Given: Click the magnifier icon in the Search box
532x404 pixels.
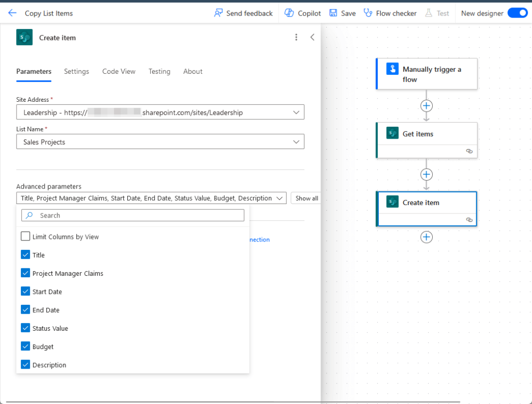Looking at the screenshot, I should click(x=30, y=215).
